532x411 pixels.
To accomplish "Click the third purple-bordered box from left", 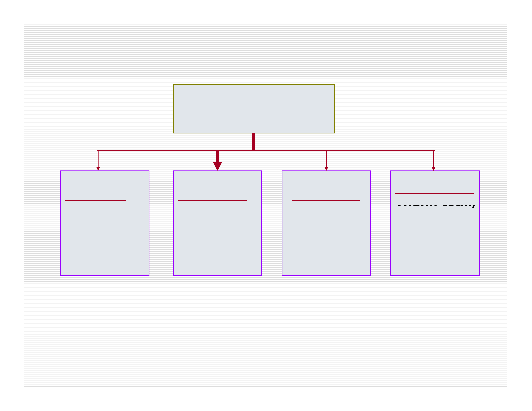I will 326,235.
